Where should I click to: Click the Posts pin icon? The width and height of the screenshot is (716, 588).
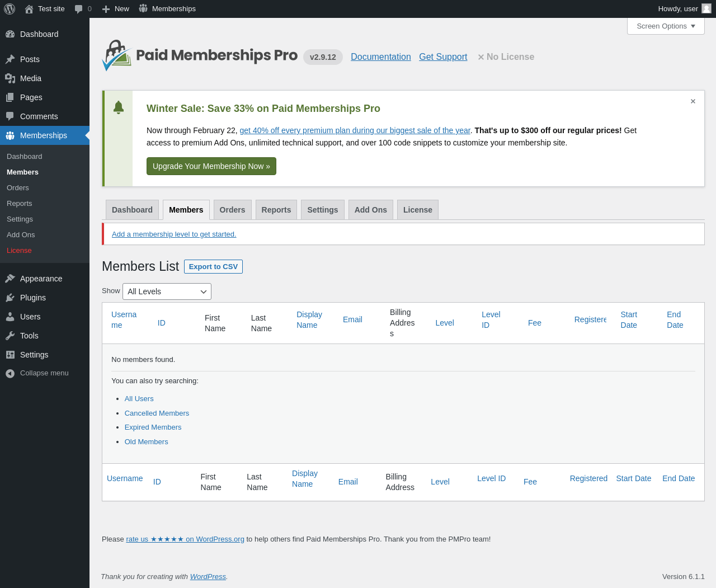(x=10, y=59)
